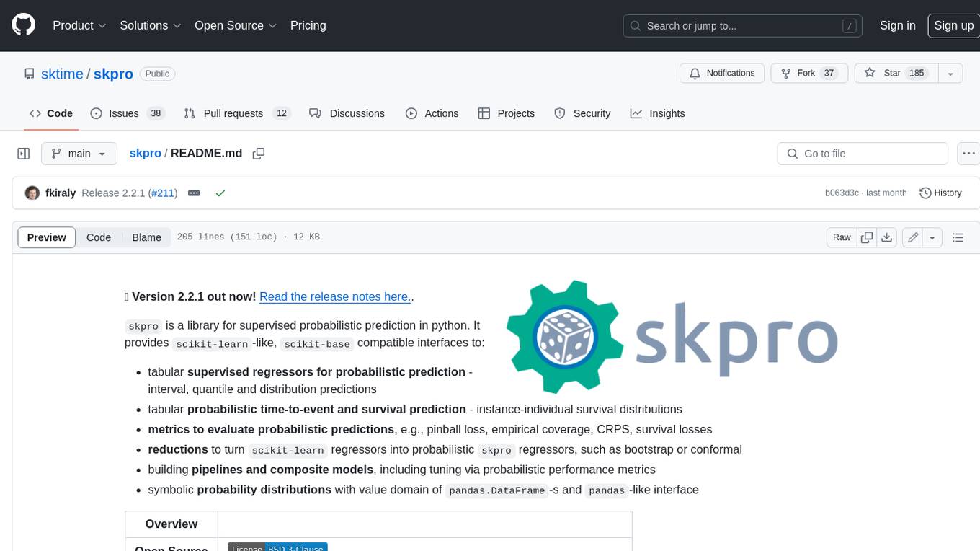The height and width of the screenshot is (551, 980).
Task: Switch to the Issues tab
Action: pyautogui.click(x=128, y=113)
